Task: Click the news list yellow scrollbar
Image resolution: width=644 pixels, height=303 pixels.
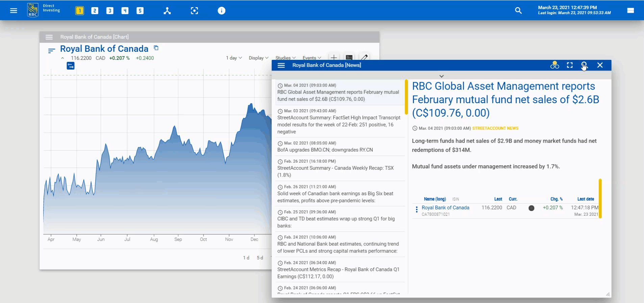Action: [x=406, y=97]
